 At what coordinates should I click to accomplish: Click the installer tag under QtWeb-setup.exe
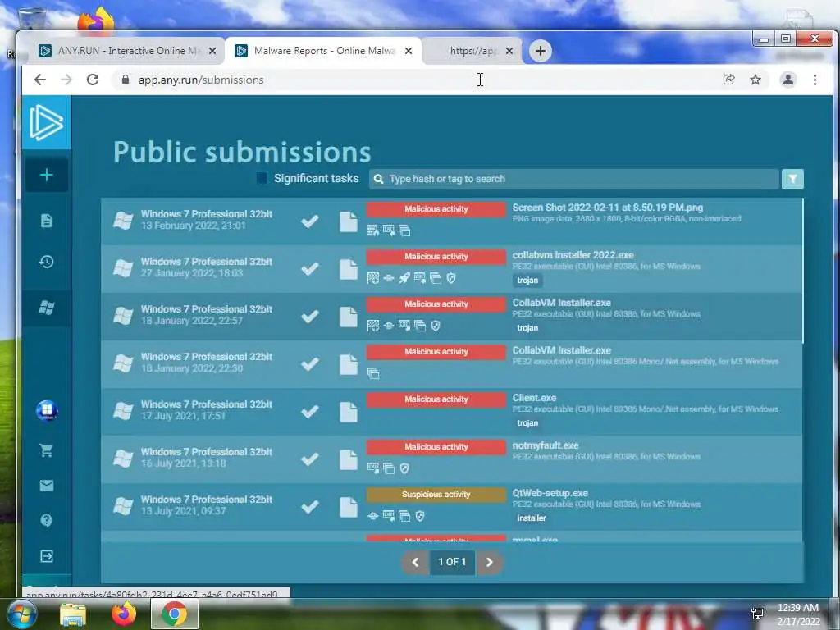click(532, 518)
